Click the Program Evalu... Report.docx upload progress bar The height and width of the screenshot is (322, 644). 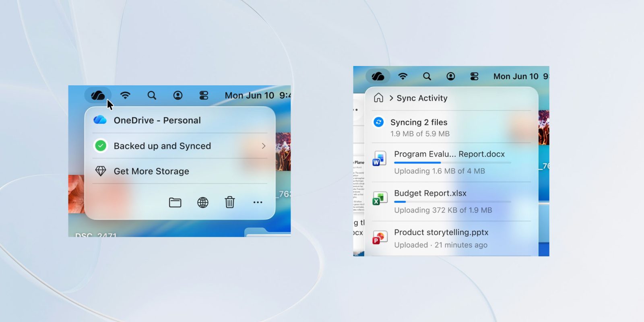[452, 163]
